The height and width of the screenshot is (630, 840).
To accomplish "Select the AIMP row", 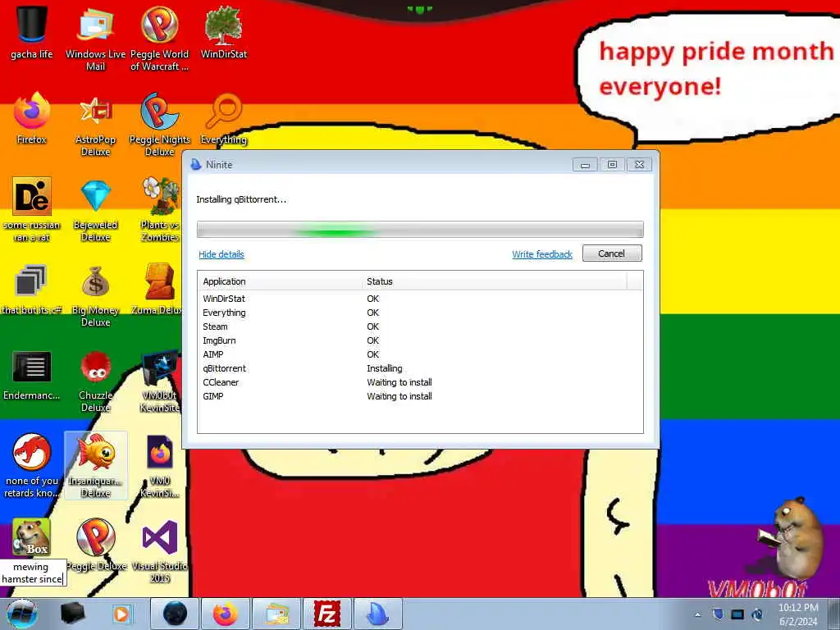I will (x=420, y=354).
